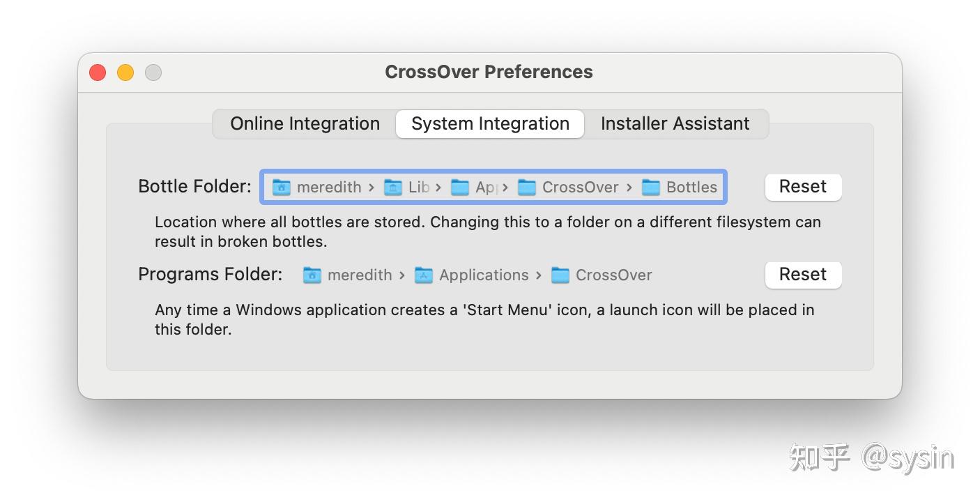Open the Installer Assistant tab
The image size is (980, 502).
tap(675, 123)
